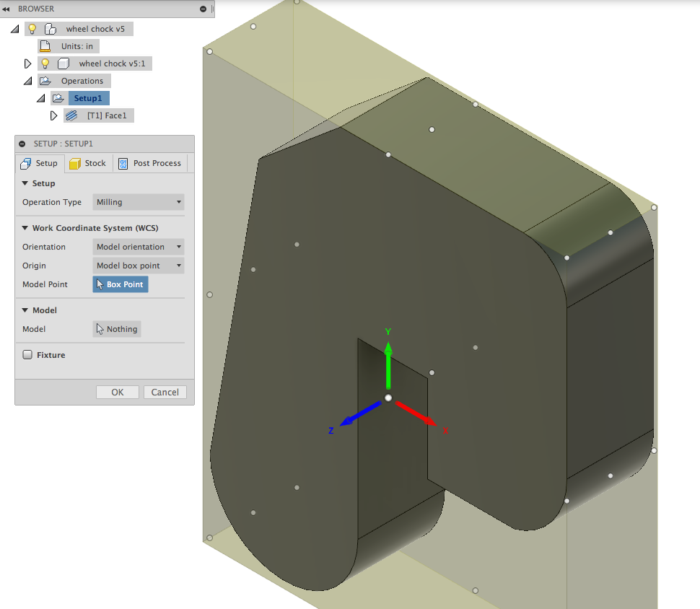The height and width of the screenshot is (609, 700).
Task: Click the Face1 operation toolpath icon
Action: [71, 115]
